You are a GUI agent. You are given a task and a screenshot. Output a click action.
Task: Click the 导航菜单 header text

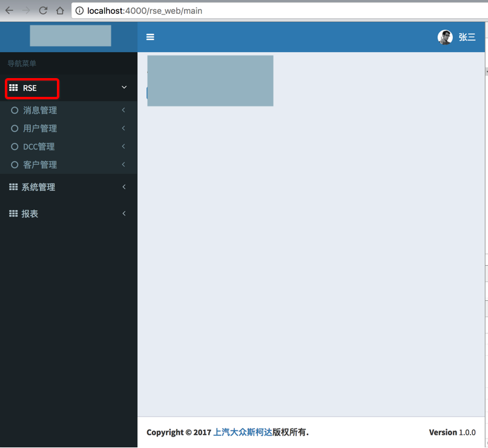click(x=22, y=64)
